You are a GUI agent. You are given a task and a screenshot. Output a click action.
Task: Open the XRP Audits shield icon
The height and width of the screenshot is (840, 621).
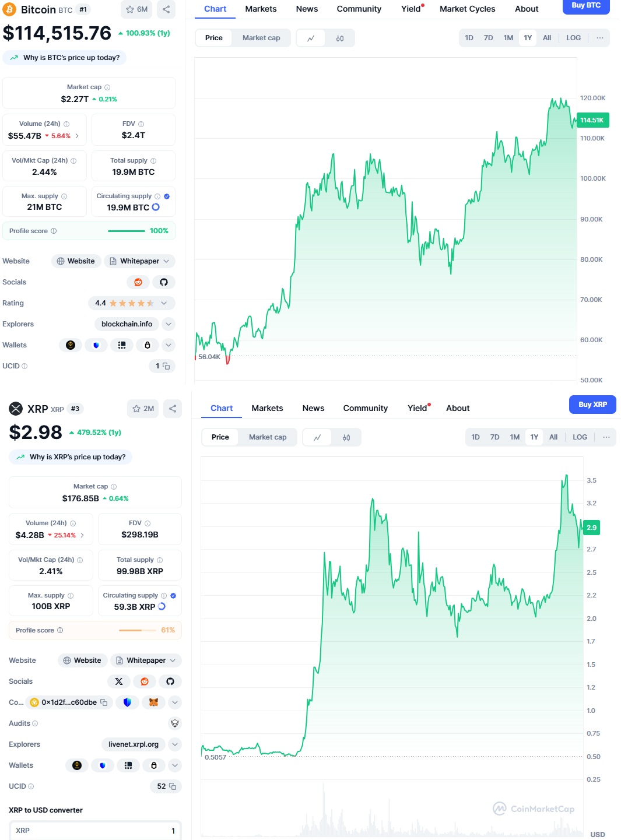pyautogui.click(x=174, y=723)
